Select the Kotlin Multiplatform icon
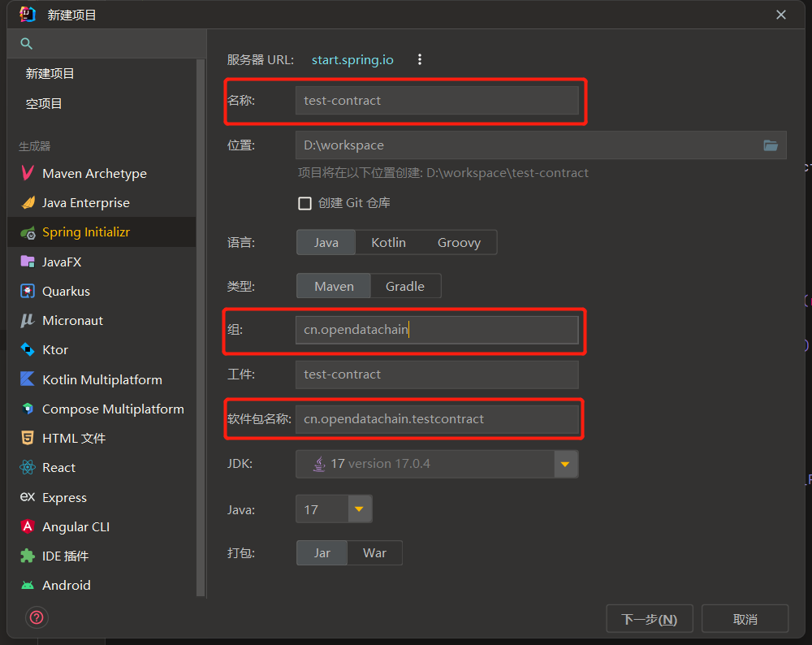Image resolution: width=812 pixels, height=645 pixels. click(28, 379)
